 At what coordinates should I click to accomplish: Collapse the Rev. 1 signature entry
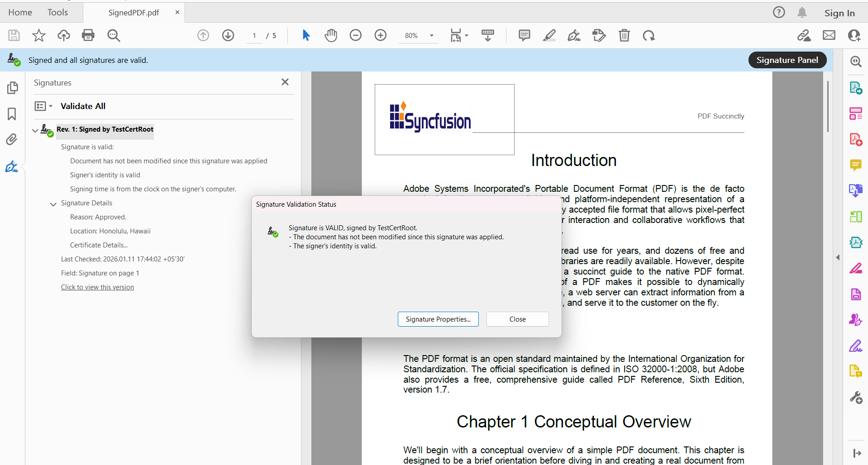(x=35, y=130)
